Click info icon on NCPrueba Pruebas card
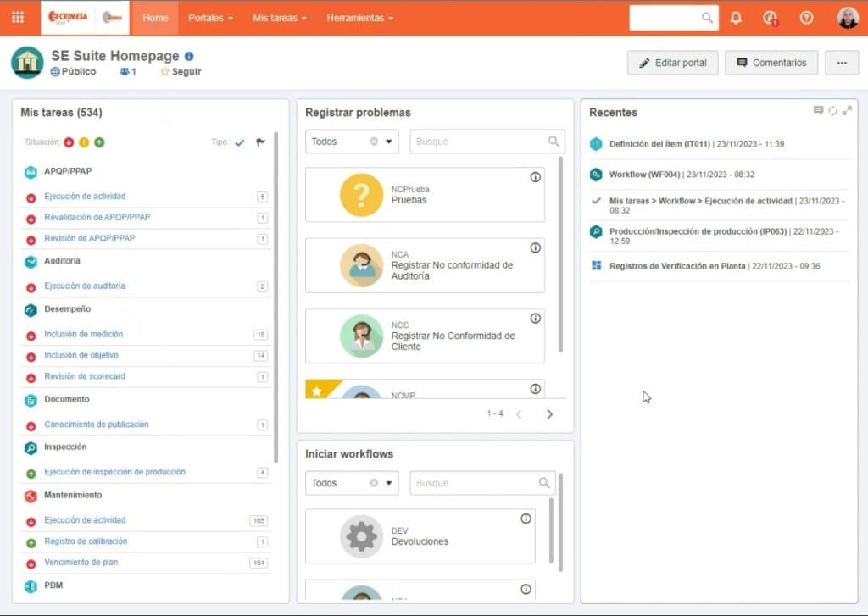The image size is (868, 616). [x=536, y=177]
